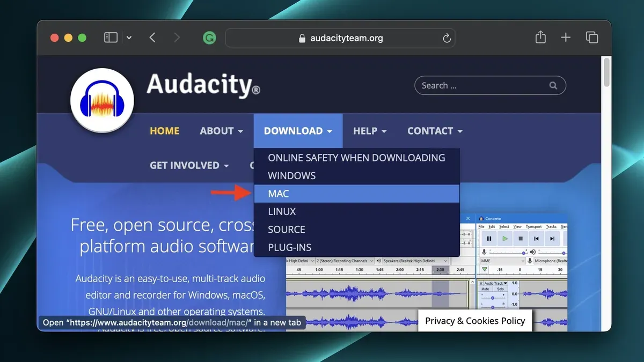Open the Transport menu in the Concerto window
Viewport: 644px width, 362px height.
[x=533, y=226]
